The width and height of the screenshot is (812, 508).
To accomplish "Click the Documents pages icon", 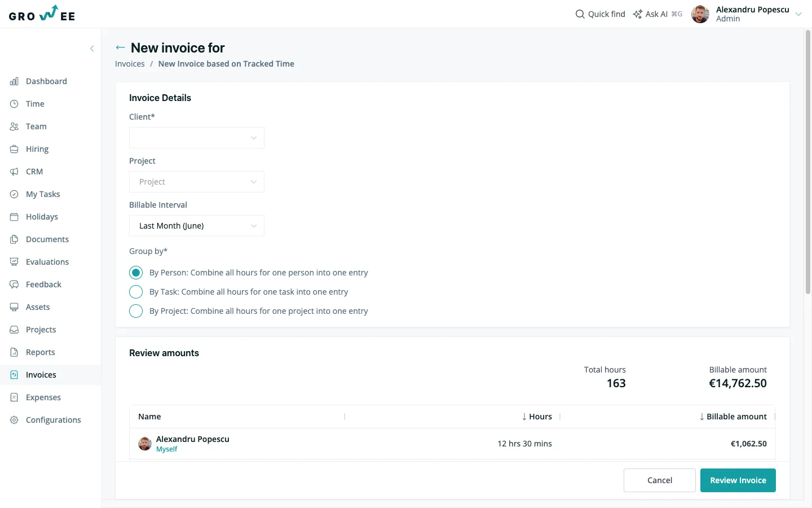I will (14, 239).
